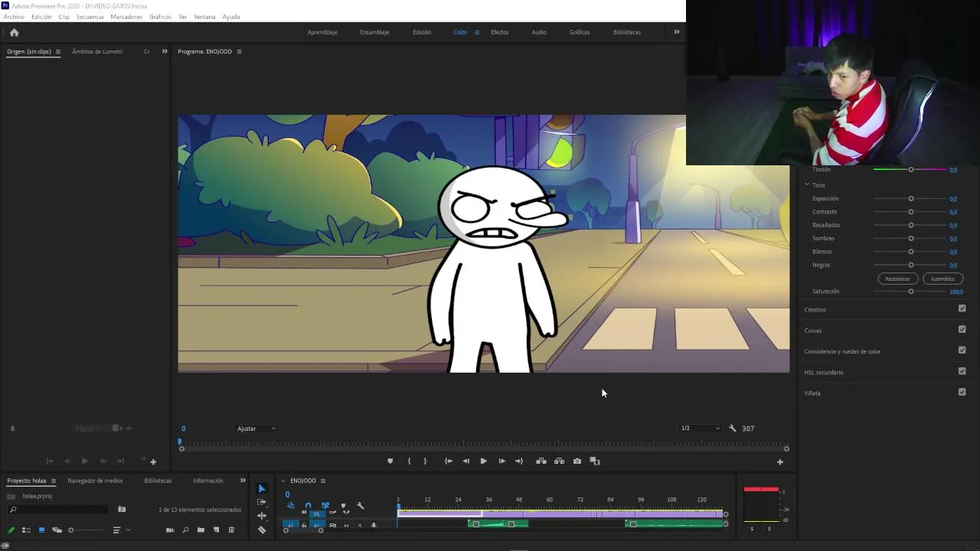Image resolution: width=980 pixels, height=551 pixels.
Task: Step forward one frame
Action: 501,461
